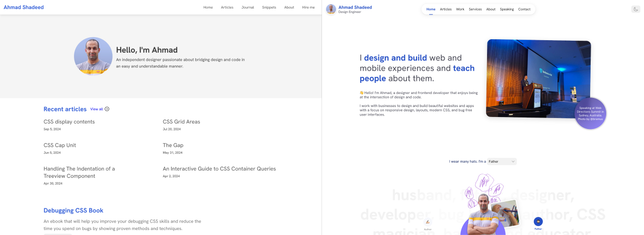Open the Services nav item
644x235 pixels.
pyautogui.click(x=475, y=9)
